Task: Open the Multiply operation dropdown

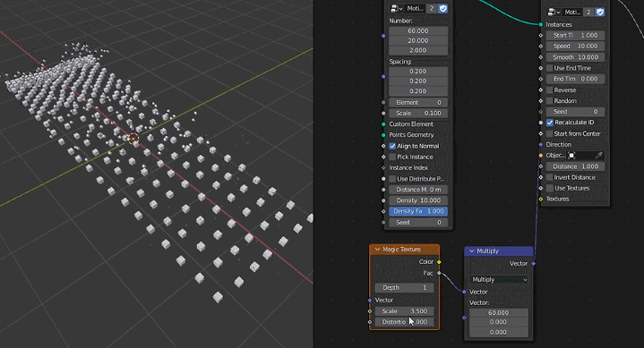Action: click(x=499, y=279)
